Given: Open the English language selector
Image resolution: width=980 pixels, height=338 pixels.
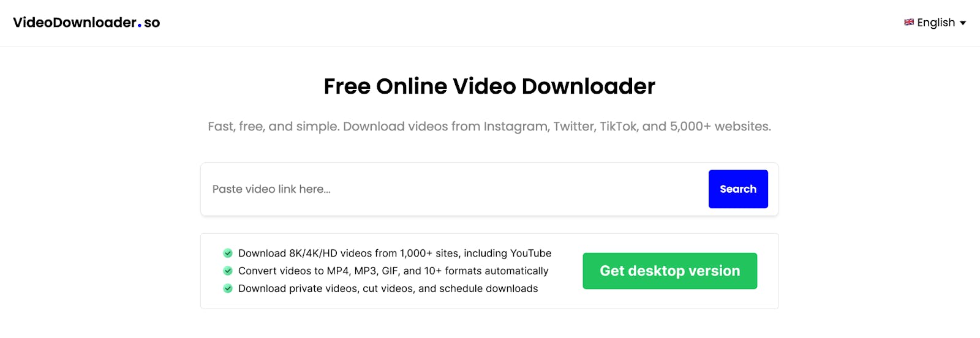Looking at the screenshot, I should point(935,23).
